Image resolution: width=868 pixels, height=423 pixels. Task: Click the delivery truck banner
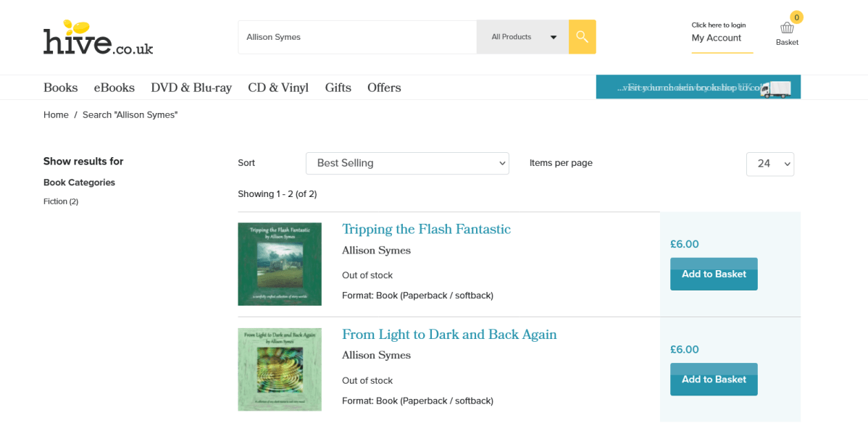point(698,87)
